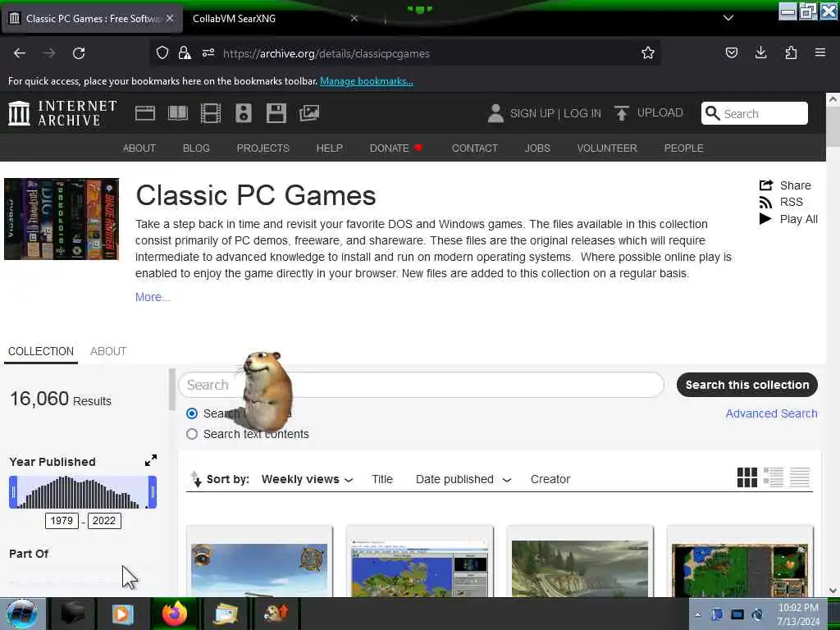The image size is (840, 630).
Task: Sort results by Creator
Action: pyautogui.click(x=550, y=479)
